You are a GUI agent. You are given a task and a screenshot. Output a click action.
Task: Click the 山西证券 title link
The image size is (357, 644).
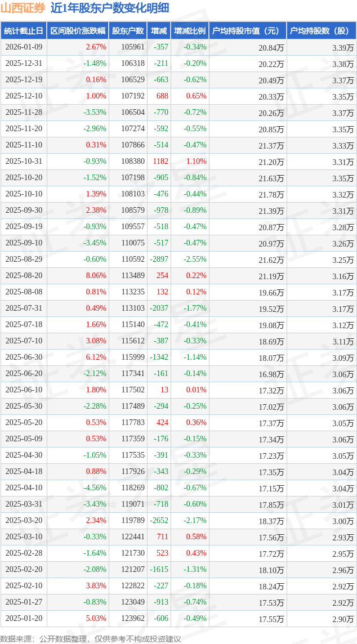23,8
